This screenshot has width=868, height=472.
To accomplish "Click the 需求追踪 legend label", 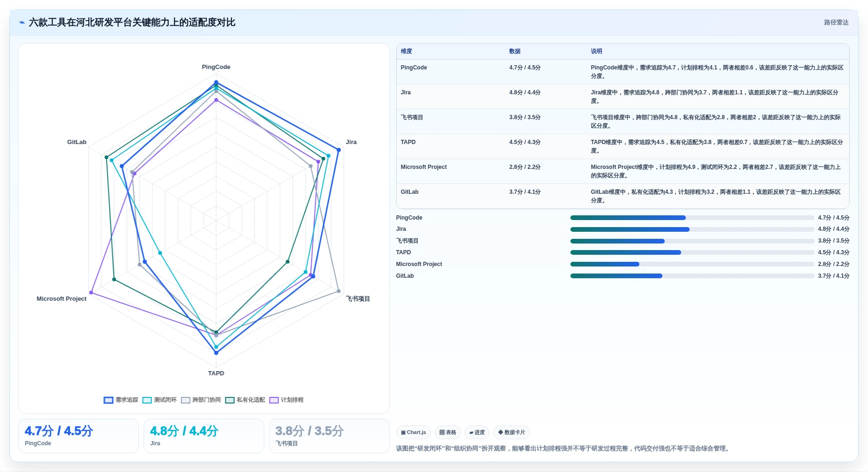I will pos(127,400).
